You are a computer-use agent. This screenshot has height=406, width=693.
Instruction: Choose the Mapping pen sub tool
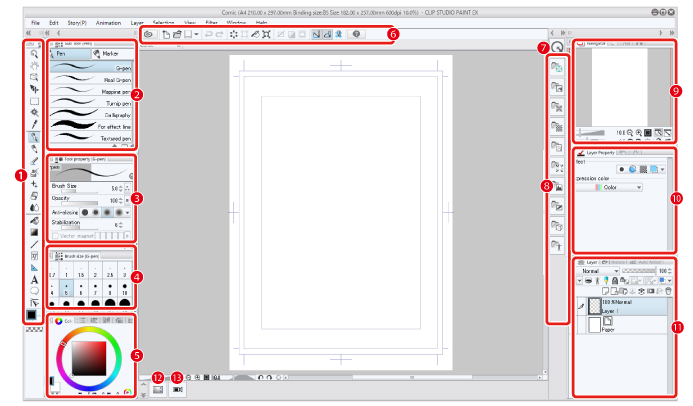pos(91,91)
